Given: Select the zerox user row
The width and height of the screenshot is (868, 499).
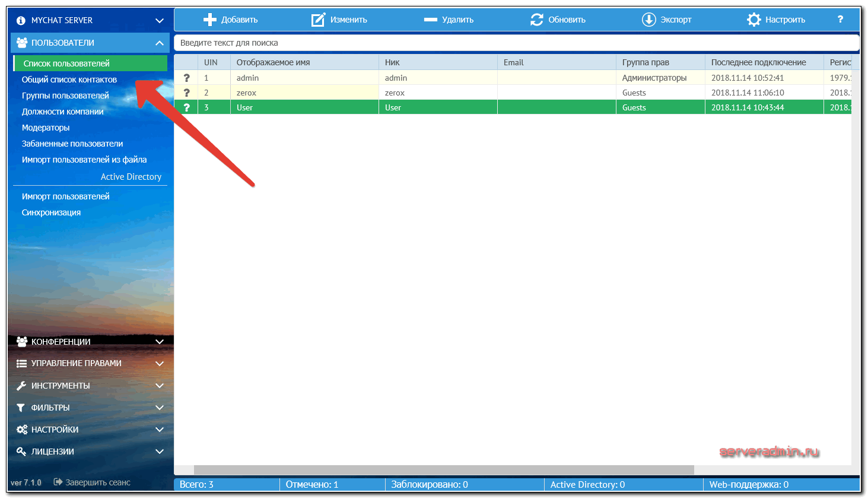Looking at the screenshot, I should point(395,93).
